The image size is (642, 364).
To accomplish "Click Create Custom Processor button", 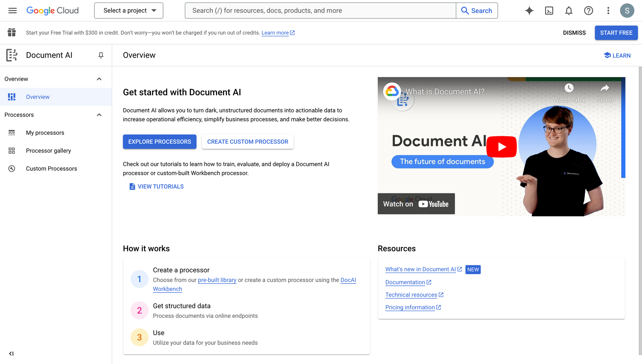I will (247, 142).
